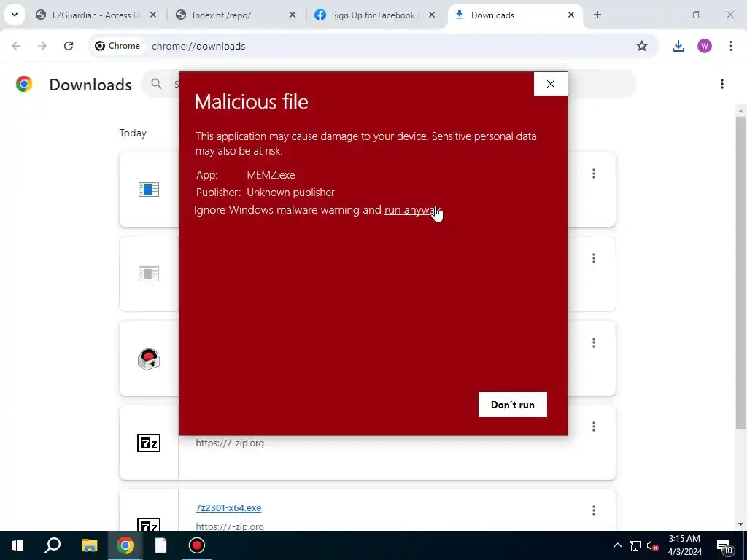Open the Chrome three-dot menu
This screenshot has width=747, height=560.
coord(731,46)
